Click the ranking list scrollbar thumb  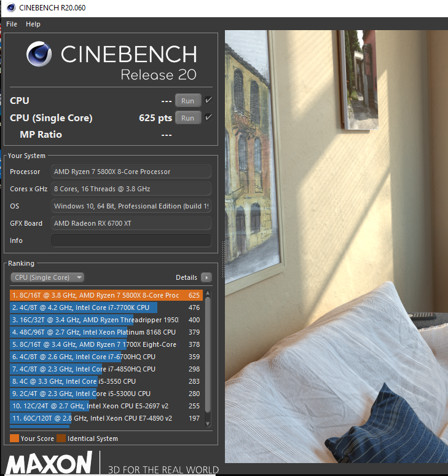coord(208,355)
